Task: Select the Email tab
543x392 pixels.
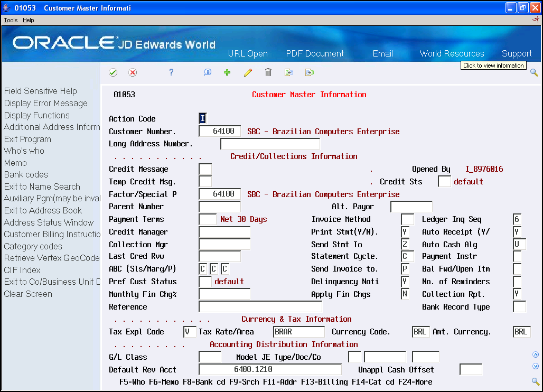Action: [382, 54]
